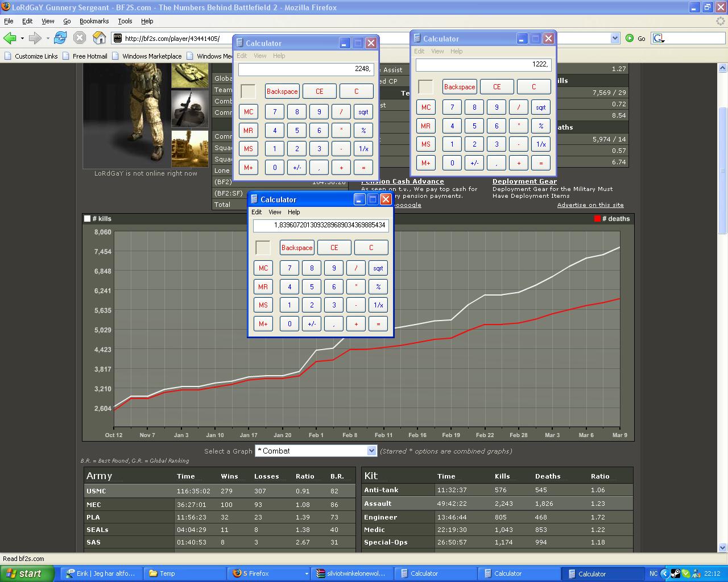Viewport: 728px width, 582px height.
Task: Click the USMC row in Army table
Action: tap(220, 491)
